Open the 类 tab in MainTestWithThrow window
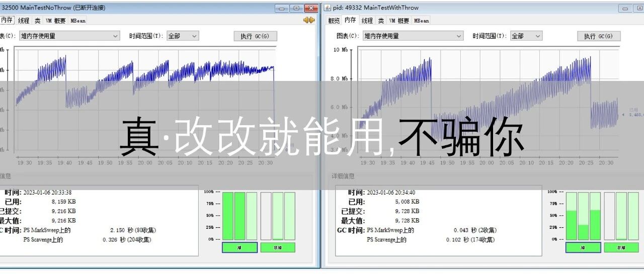The width and height of the screenshot is (644, 274). tap(381, 21)
